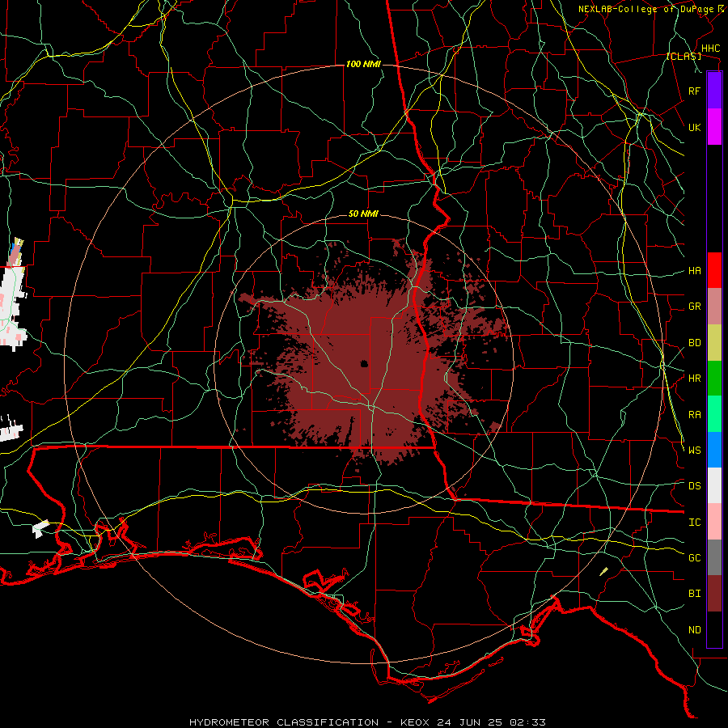Pick the RA light green legend swatch

tap(714, 414)
